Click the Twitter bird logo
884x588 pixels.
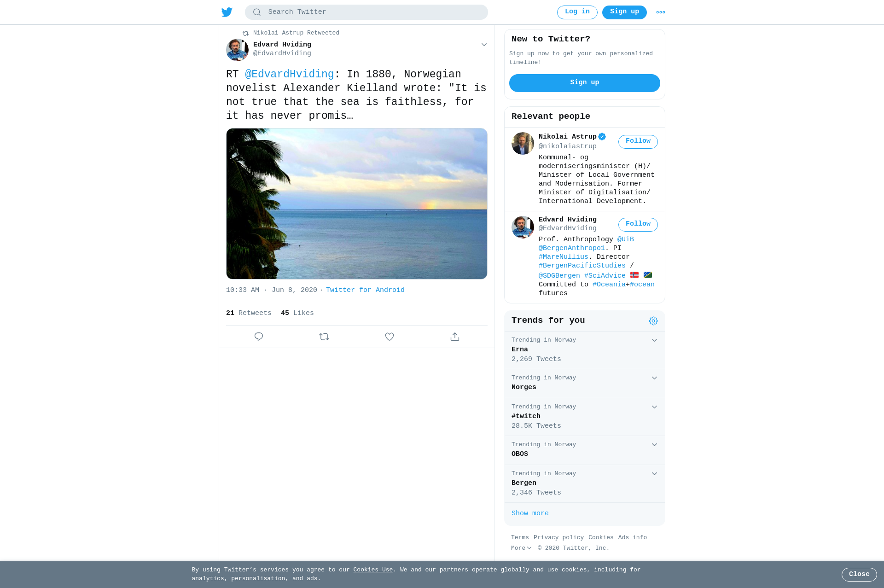click(227, 12)
